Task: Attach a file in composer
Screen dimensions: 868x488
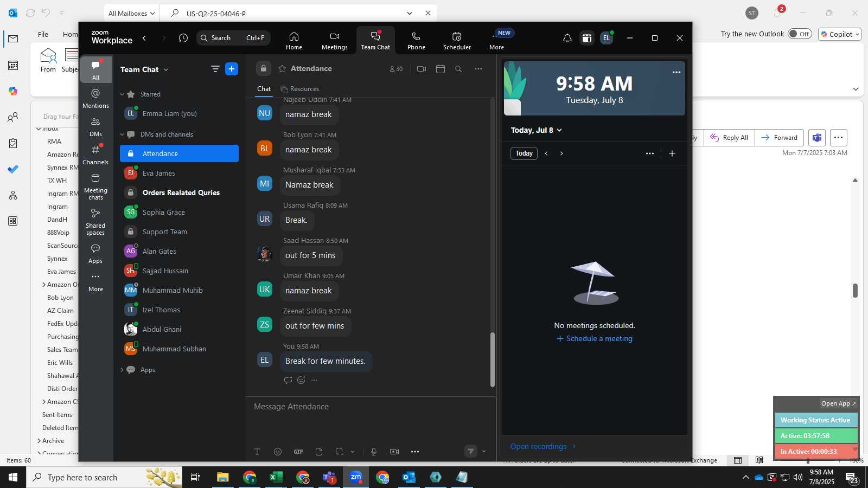Action: (x=319, y=452)
